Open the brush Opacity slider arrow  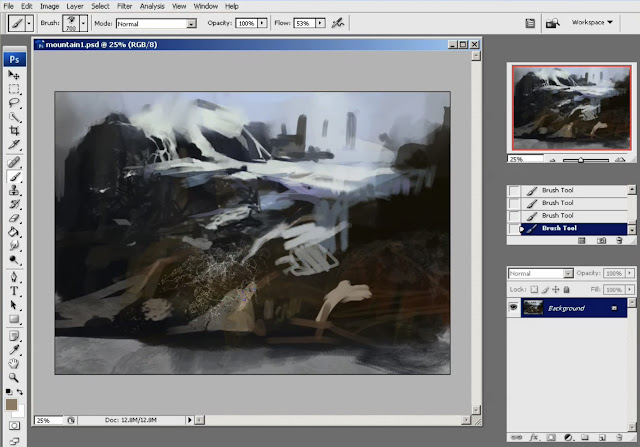[262, 23]
